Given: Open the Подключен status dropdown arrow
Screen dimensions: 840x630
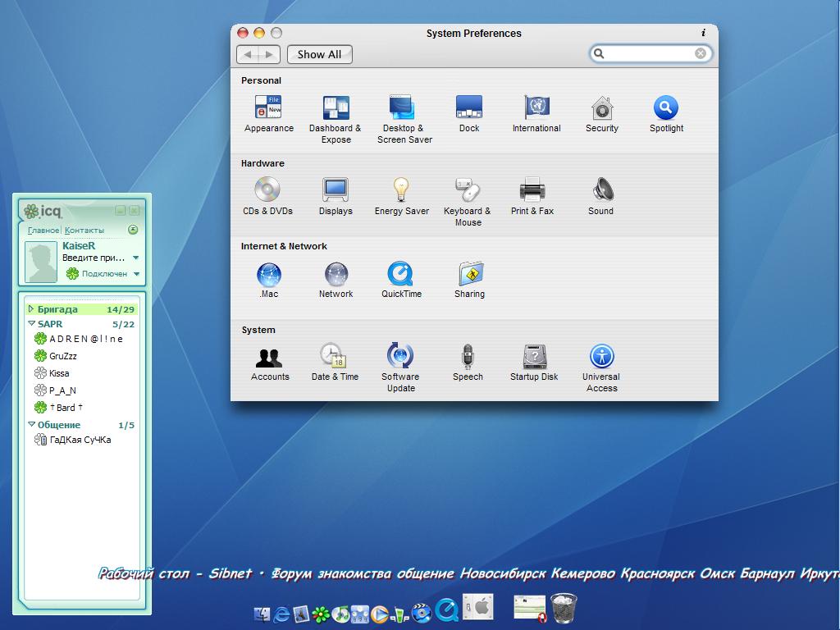Looking at the screenshot, I should click(137, 274).
